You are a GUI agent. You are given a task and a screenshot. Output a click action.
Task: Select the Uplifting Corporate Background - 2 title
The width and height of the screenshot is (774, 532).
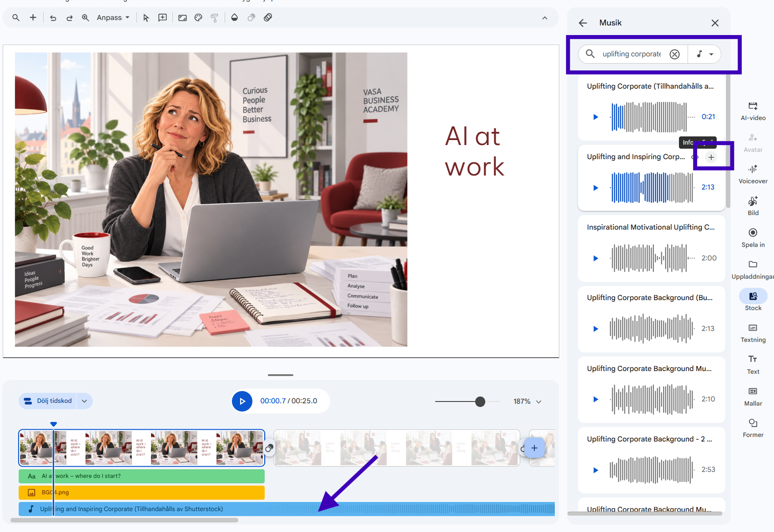pyautogui.click(x=649, y=439)
